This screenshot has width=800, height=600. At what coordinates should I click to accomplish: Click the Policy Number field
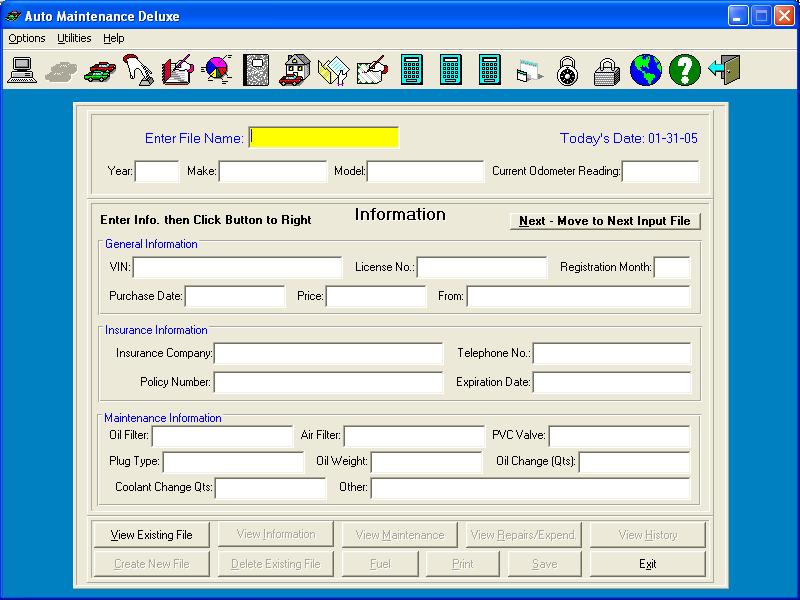(329, 382)
